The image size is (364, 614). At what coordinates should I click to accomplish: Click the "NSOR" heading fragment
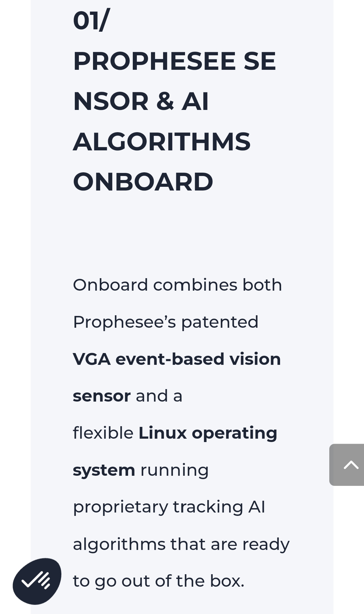[x=111, y=101]
